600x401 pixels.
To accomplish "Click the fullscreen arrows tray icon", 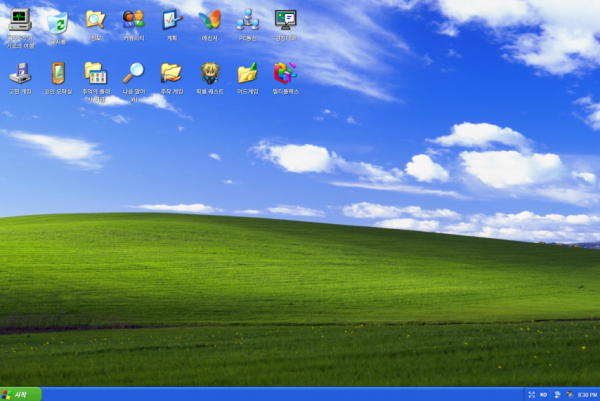I will [x=532, y=394].
